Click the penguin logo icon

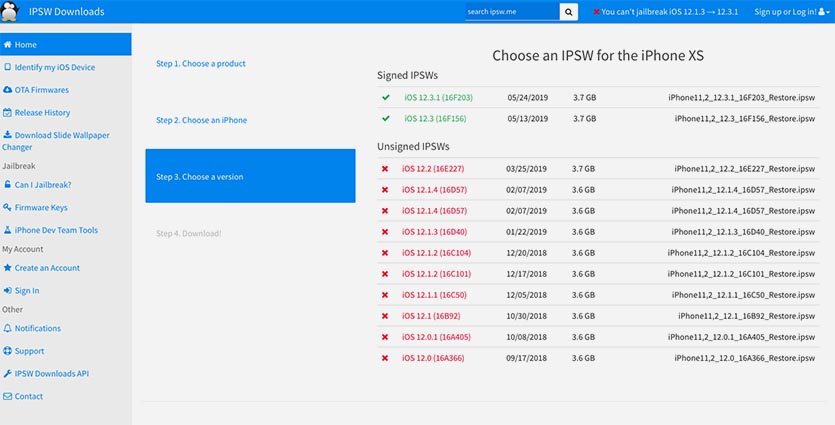[10, 11]
